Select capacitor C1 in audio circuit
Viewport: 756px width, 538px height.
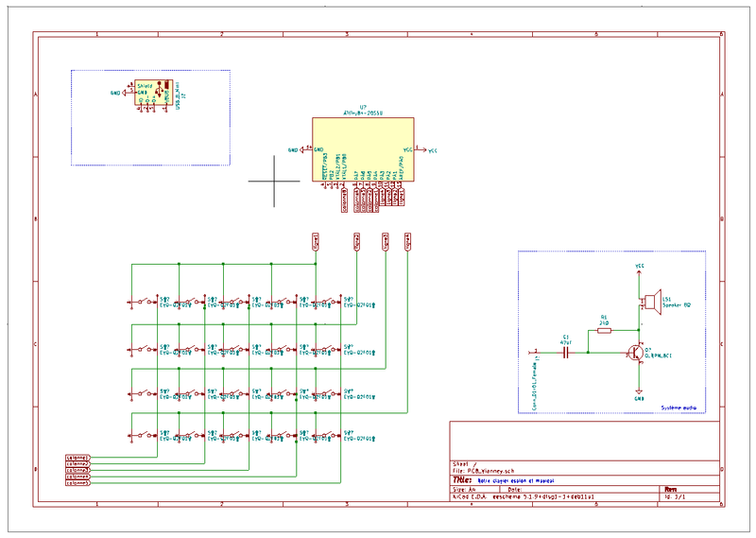coord(566,353)
